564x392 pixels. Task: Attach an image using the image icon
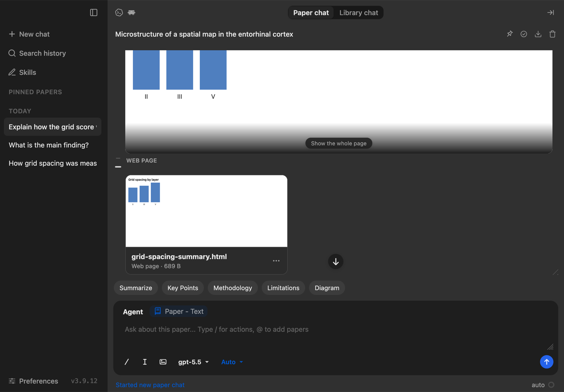(x=163, y=362)
